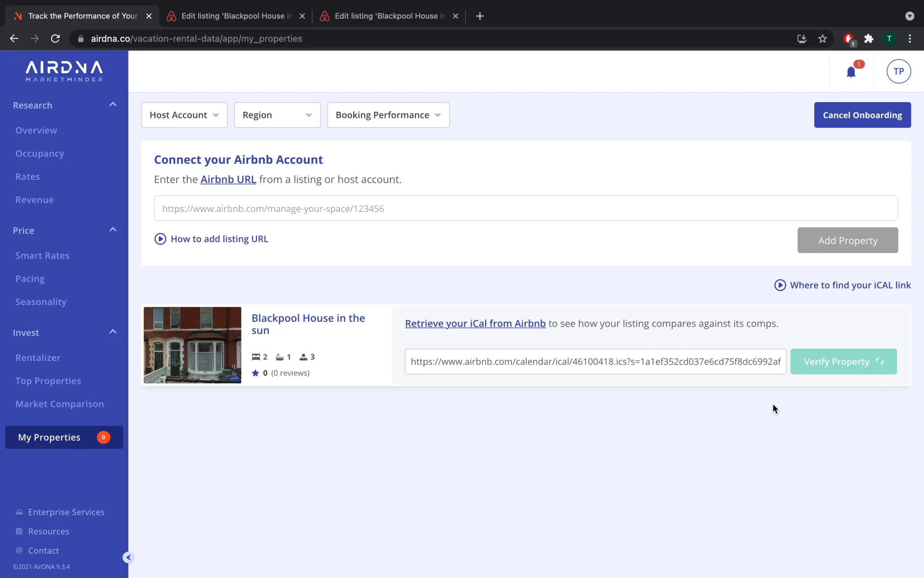Open the Chrome extensions puzzle icon

tap(869, 39)
